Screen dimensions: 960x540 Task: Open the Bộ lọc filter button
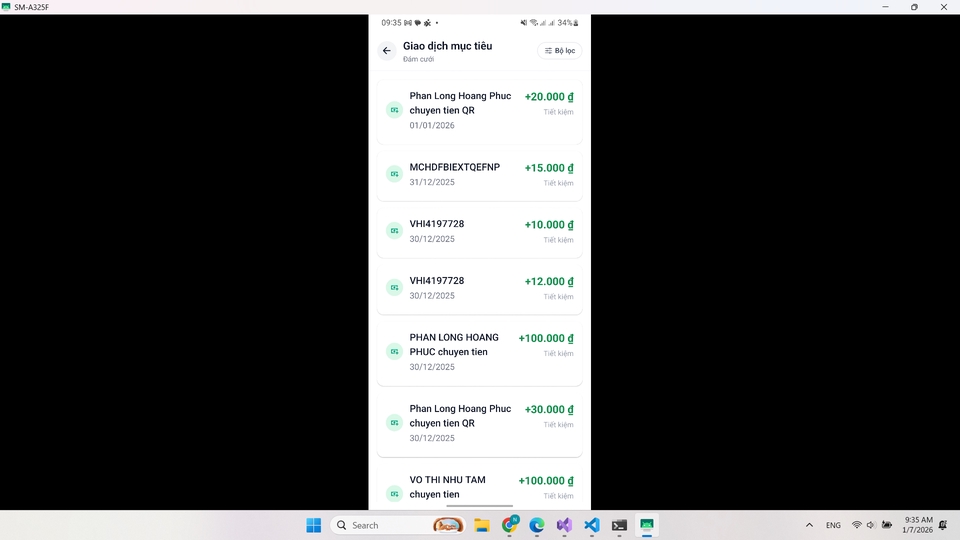pyautogui.click(x=560, y=51)
